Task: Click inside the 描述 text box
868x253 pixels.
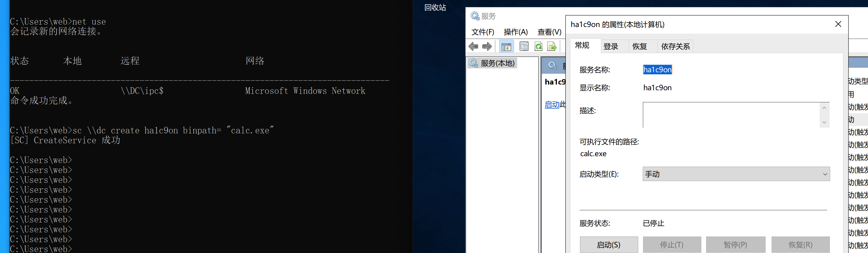Action: 731,115
